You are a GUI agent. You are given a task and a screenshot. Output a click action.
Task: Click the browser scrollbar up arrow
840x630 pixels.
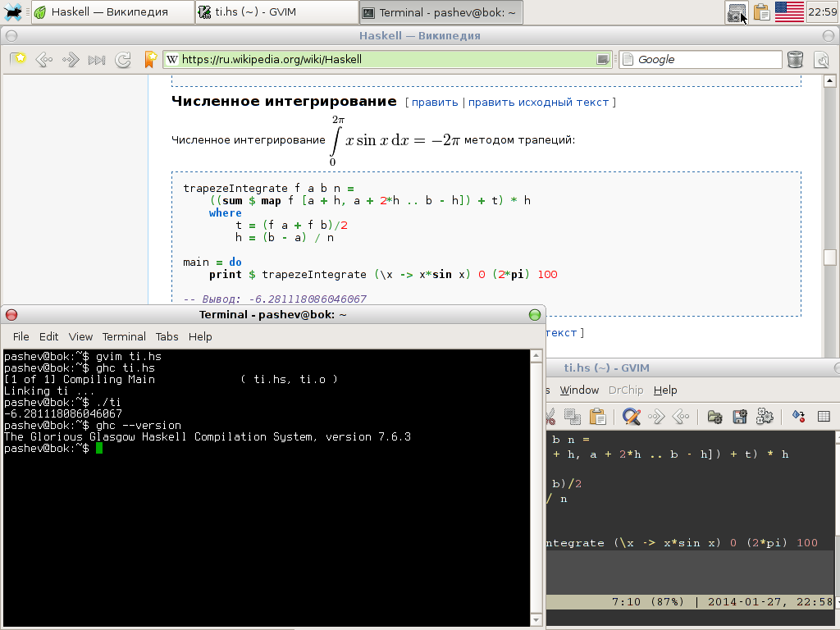point(829,81)
